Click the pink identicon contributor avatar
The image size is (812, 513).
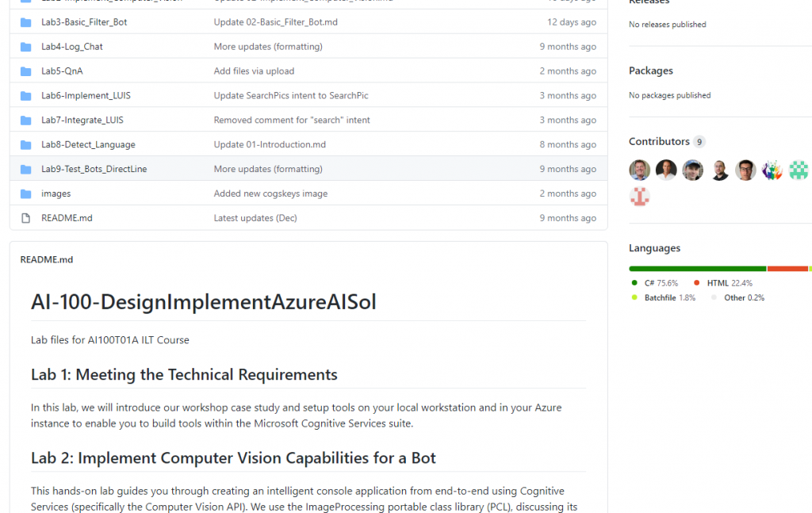click(639, 196)
